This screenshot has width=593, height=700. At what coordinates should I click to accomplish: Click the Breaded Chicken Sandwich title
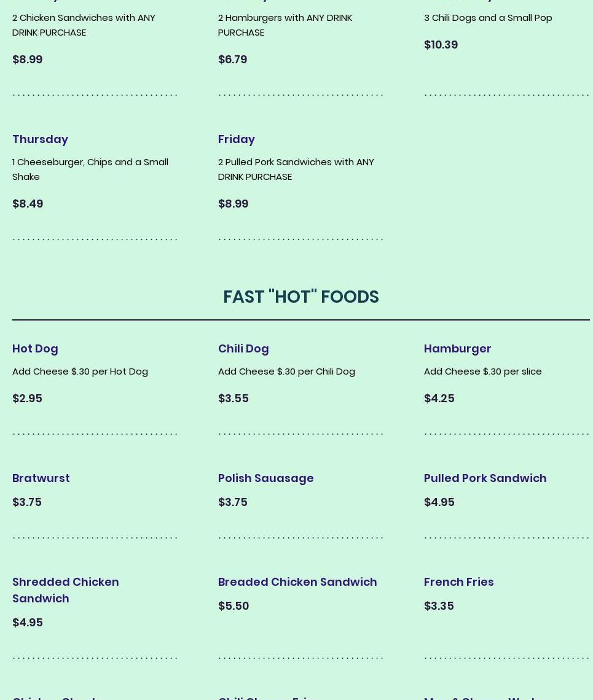pos(297,582)
